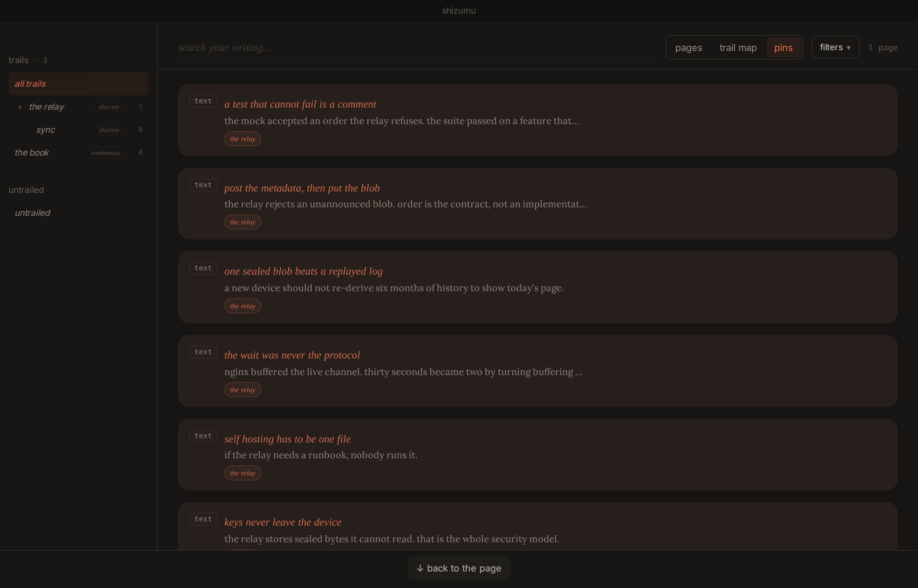Click the shizumu title at top
The image size is (918, 588).
point(459,11)
